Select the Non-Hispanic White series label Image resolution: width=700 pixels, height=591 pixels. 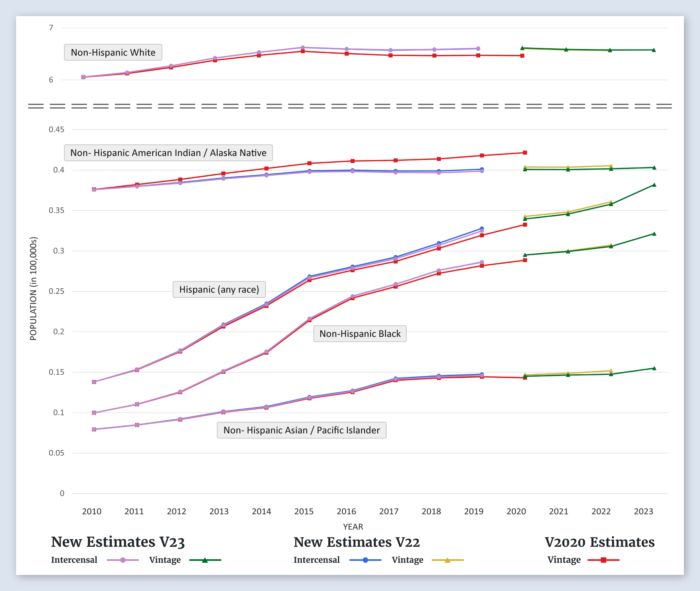(113, 52)
